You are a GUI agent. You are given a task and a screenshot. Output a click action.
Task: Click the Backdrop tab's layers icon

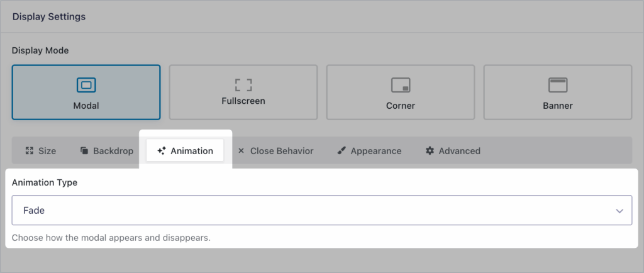tap(84, 151)
